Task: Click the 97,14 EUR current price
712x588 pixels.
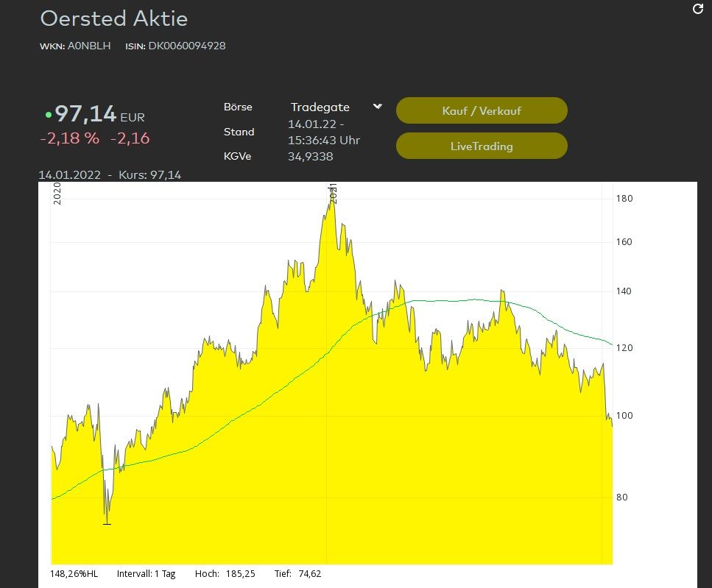Action: 85,115
